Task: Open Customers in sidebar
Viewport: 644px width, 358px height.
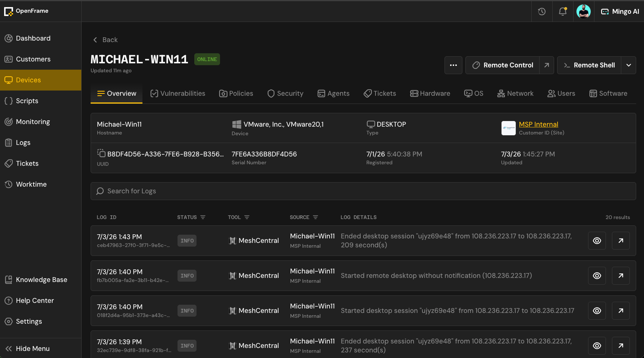Action: (x=41, y=59)
